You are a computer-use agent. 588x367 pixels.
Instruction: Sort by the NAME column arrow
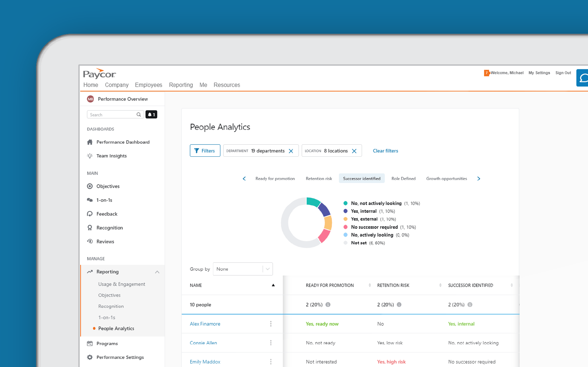click(273, 285)
